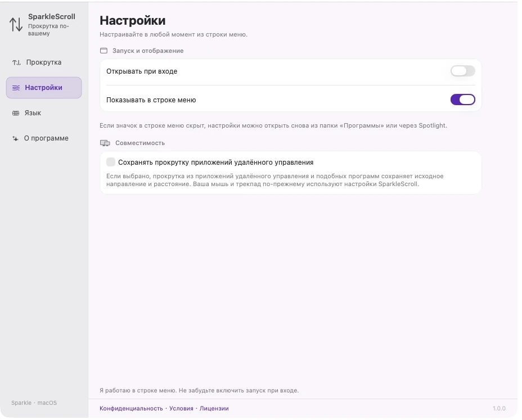Viewport: 522px width, 420px height.
Task: Click the Если выбрано description text
Action: tap(274, 180)
